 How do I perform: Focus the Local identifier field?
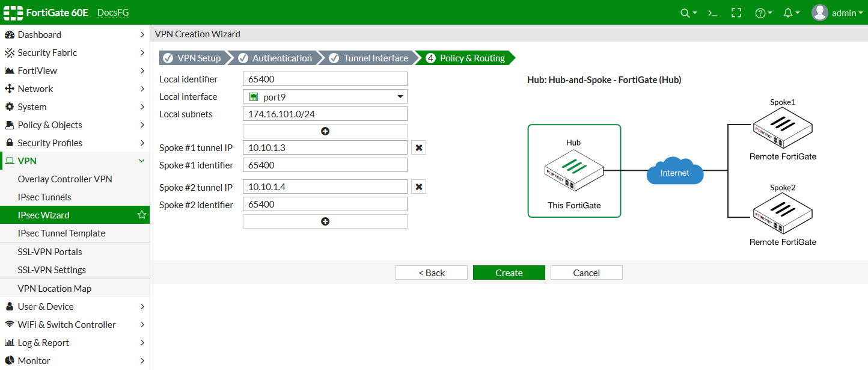325,79
